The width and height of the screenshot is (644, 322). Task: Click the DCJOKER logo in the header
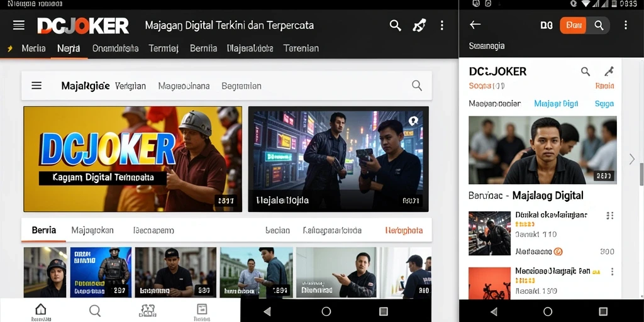[x=83, y=26]
